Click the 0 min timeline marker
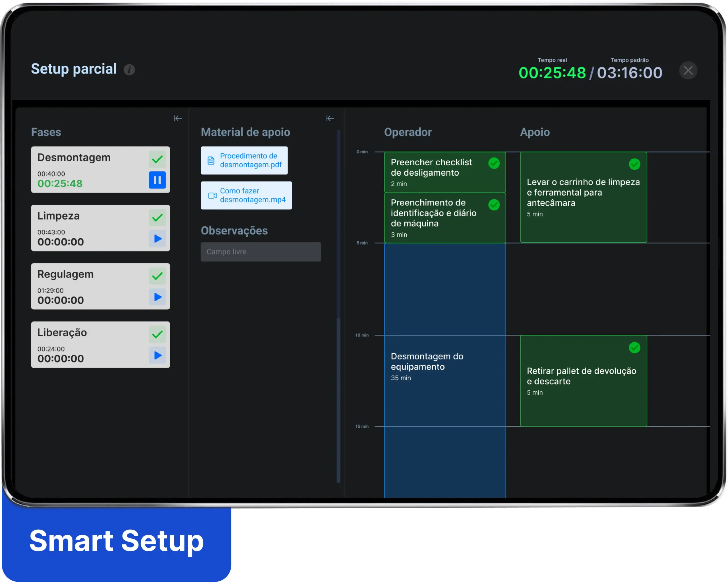The height and width of the screenshot is (582, 728). point(362,152)
